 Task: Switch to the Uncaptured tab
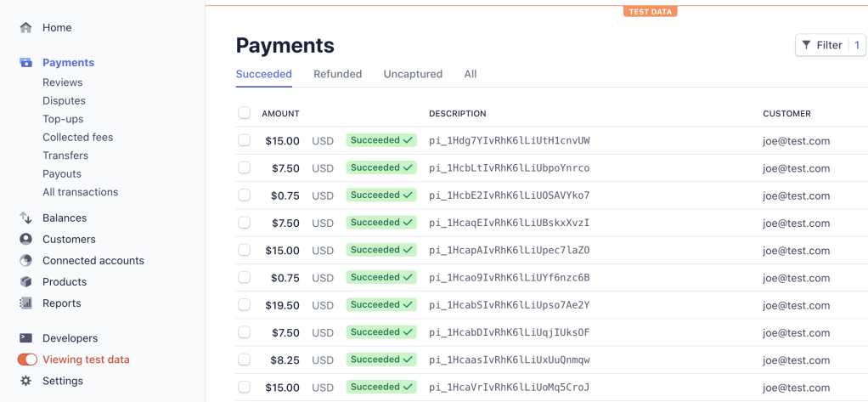tap(413, 74)
